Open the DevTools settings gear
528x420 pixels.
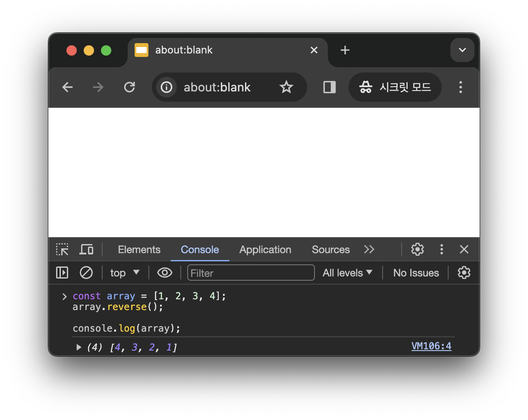tap(417, 249)
